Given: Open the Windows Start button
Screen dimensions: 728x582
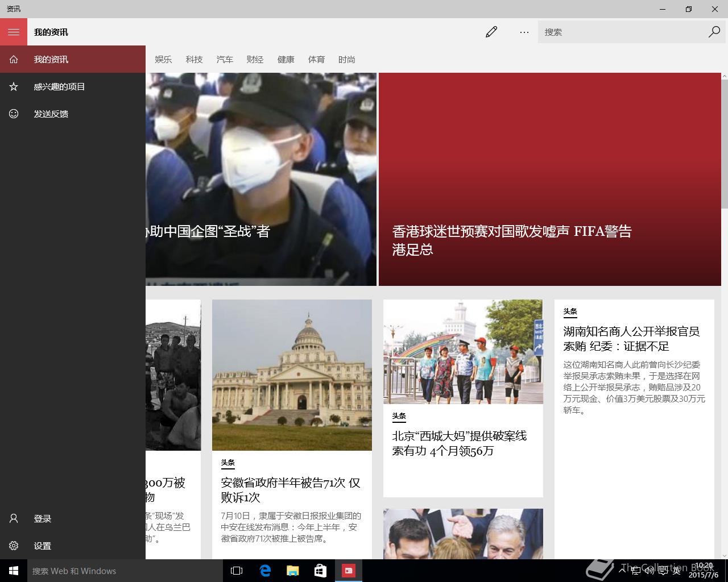Looking at the screenshot, I should pos(14,571).
